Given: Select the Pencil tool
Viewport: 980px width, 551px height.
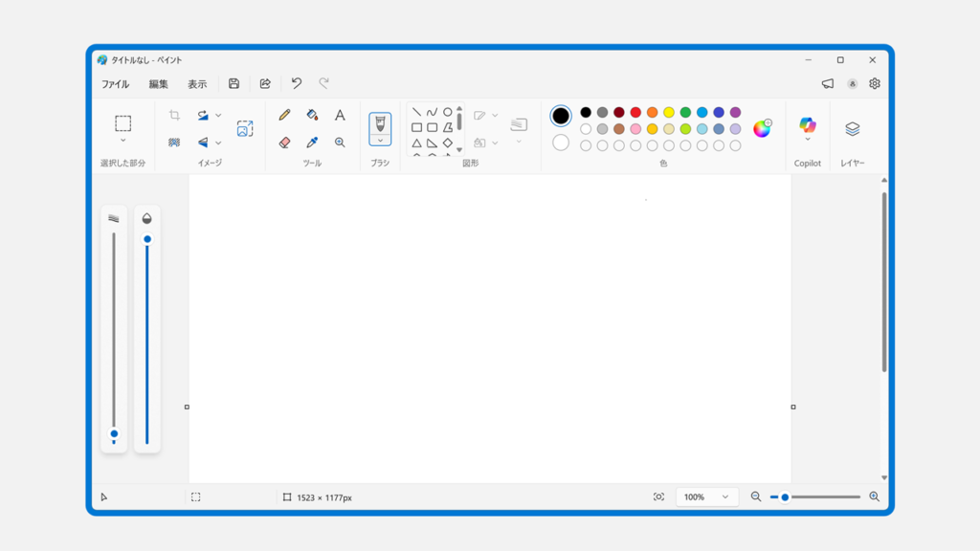Looking at the screenshot, I should (284, 115).
